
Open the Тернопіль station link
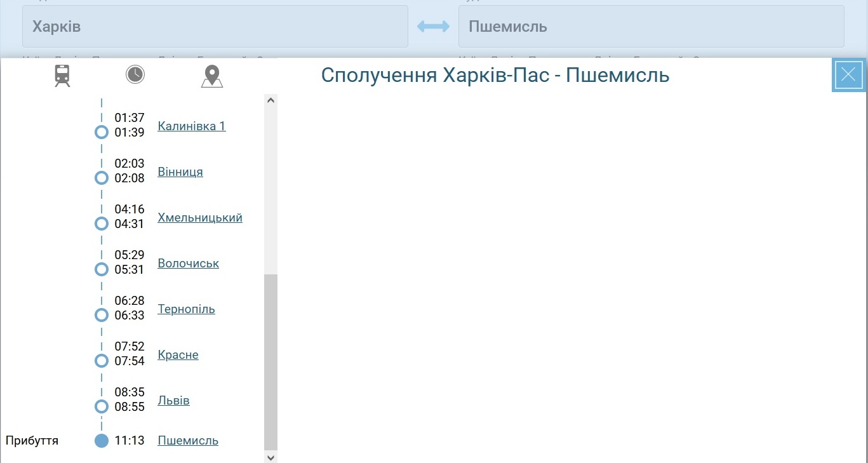point(187,309)
